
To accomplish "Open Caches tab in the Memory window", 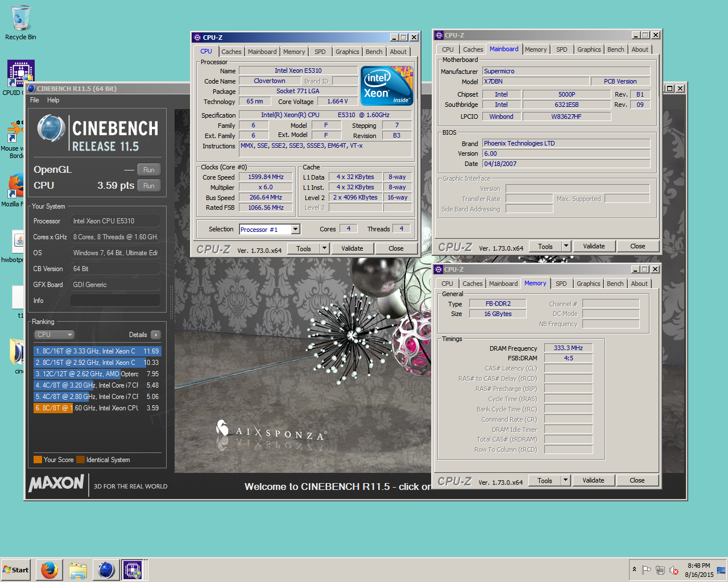I will (472, 284).
